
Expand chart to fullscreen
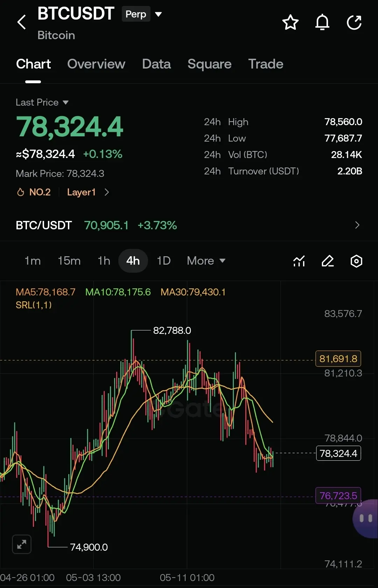click(22, 544)
